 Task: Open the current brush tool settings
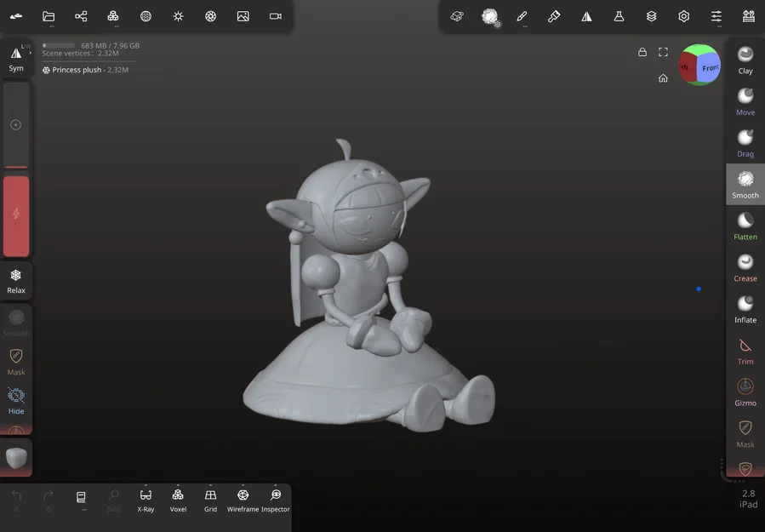coord(490,16)
